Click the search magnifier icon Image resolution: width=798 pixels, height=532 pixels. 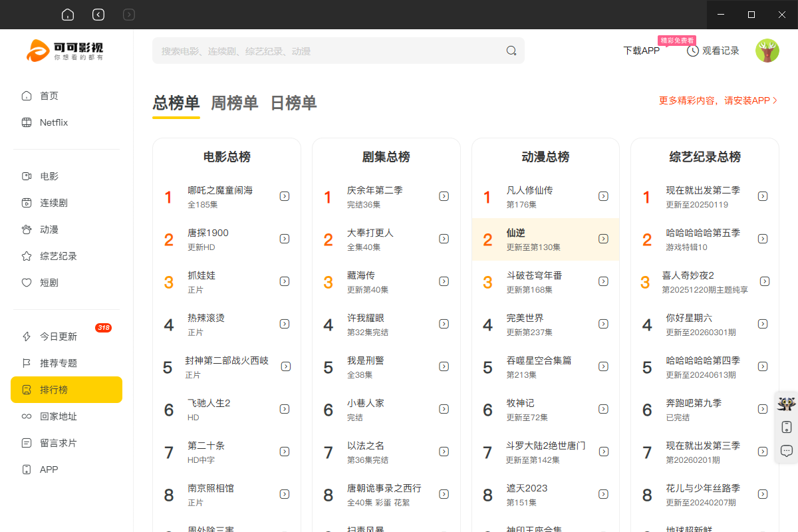coord(511,51)
